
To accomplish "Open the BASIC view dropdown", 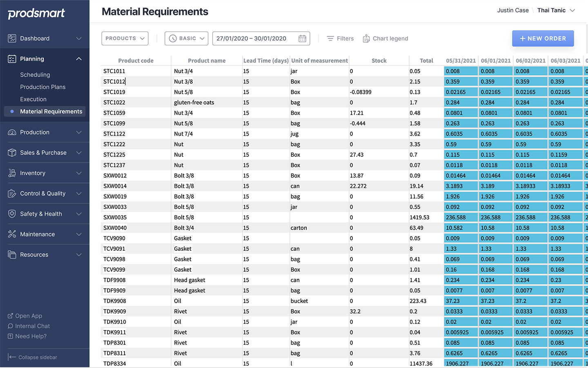I will [x=187, y=38].
